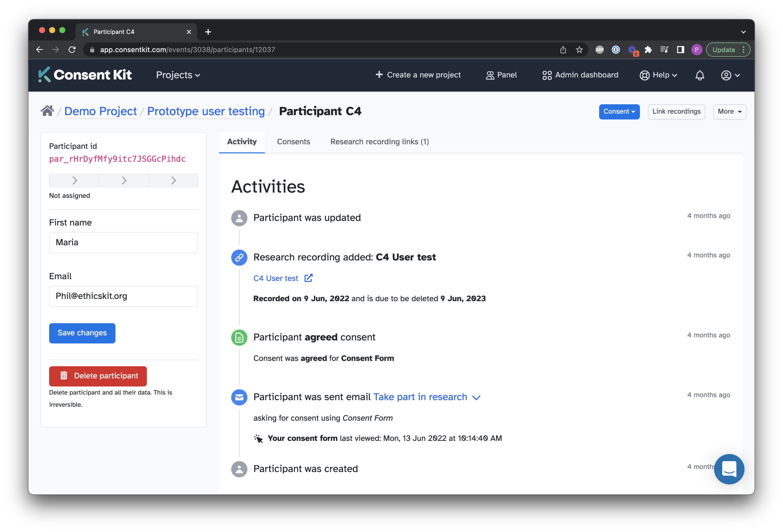The width and height of the screenshot is (783, 532).
Task: Click the Consent Kit logo
Action: (85, 75)
